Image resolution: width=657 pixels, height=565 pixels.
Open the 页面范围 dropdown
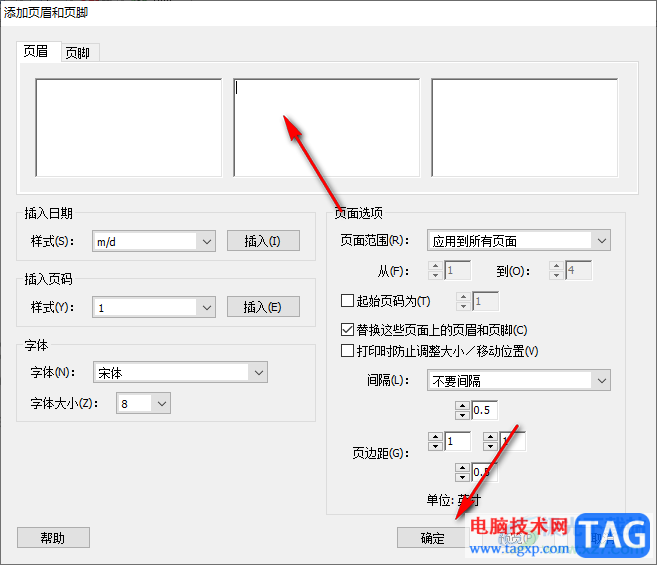point(519,241)
